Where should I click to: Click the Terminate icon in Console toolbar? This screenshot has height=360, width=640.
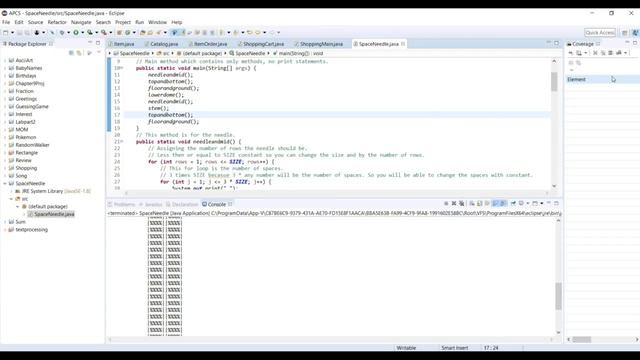(446, 203)
